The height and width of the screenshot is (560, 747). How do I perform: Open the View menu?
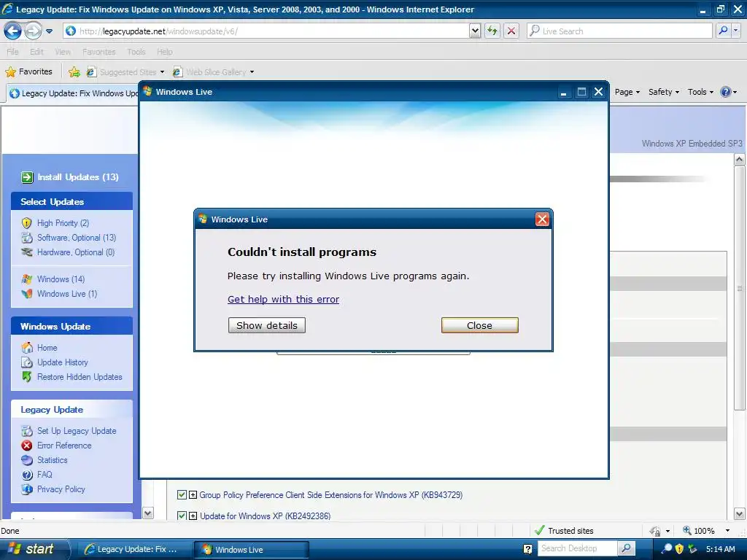pyautogui.click(x=63, y=52)
